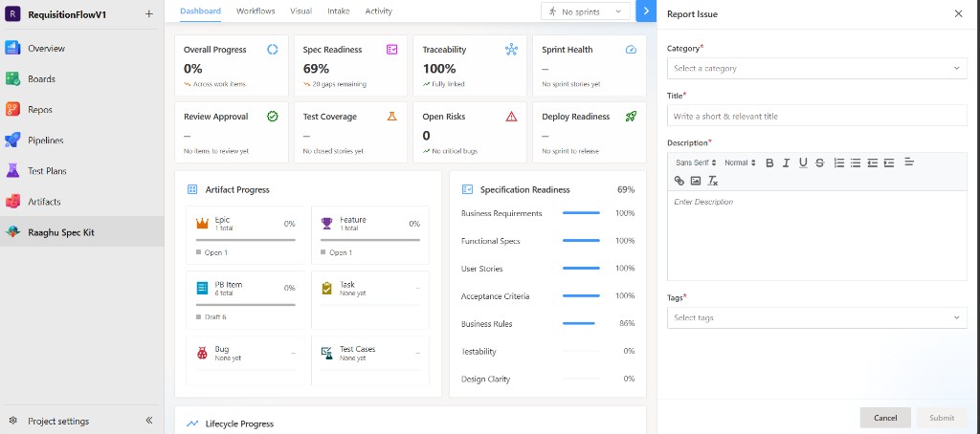The height and width of the screenshot is (434, 980).
Task: Switch to the Visual tab
Action: (301, 11)
